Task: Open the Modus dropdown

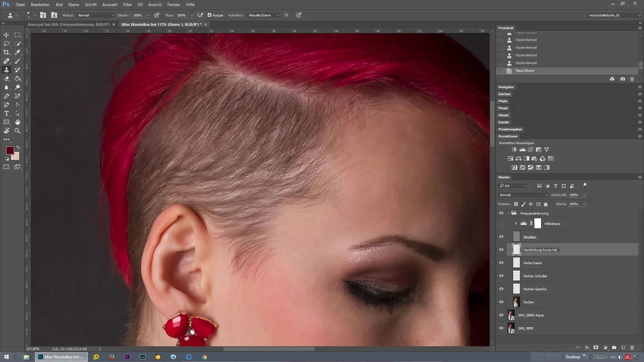Action: point(96,15)
